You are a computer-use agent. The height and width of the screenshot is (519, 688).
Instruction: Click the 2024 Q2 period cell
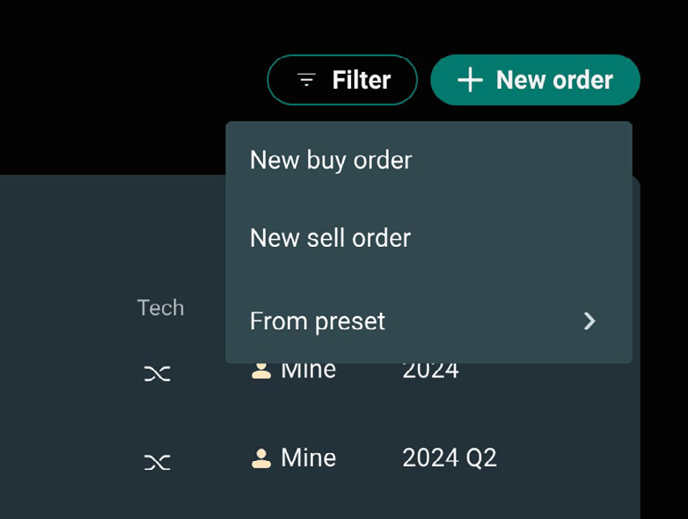pyautogui.click(x=449, y=458)
